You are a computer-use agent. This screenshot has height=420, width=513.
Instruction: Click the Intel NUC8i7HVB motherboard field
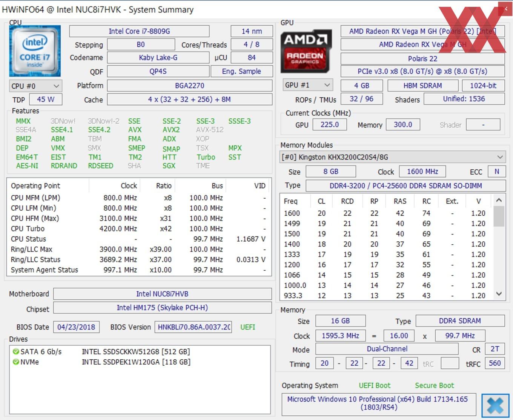(162, 294)
